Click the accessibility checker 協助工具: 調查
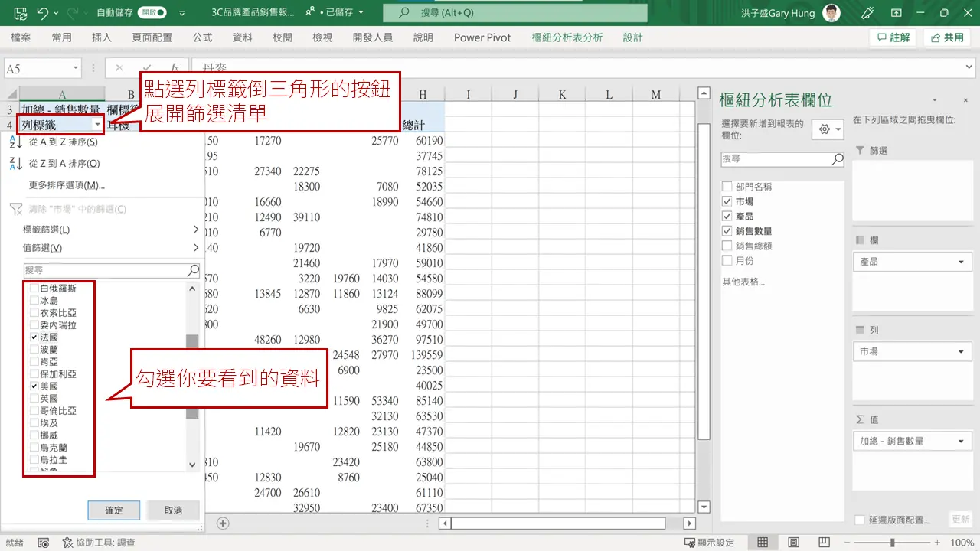The image size is (980, 551). (98, 543)
